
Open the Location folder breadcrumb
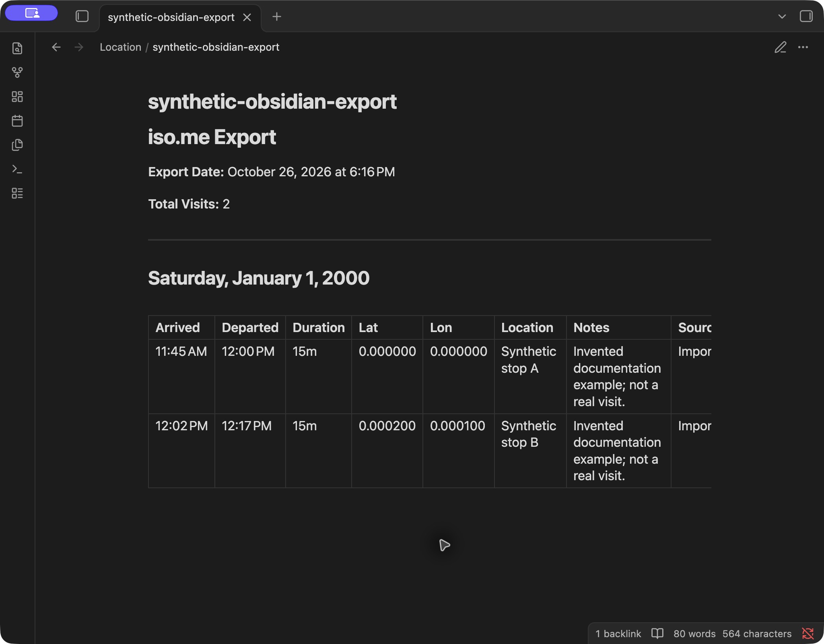click(120, 47)
